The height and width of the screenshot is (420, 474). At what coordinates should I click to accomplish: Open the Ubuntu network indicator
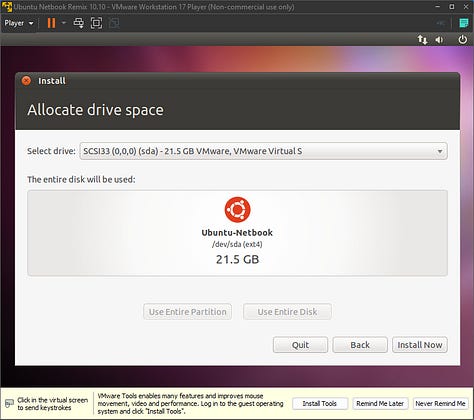(422, 40)
